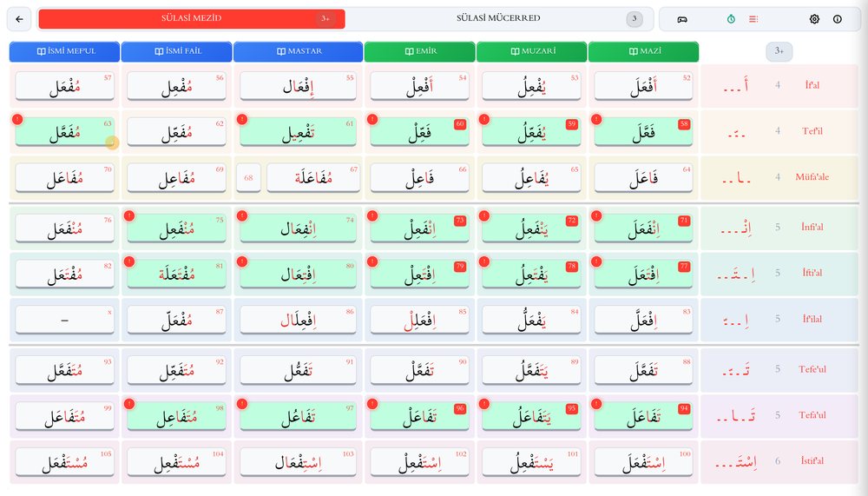Select card 103 Mastar of İstif'al

(299, 462)
